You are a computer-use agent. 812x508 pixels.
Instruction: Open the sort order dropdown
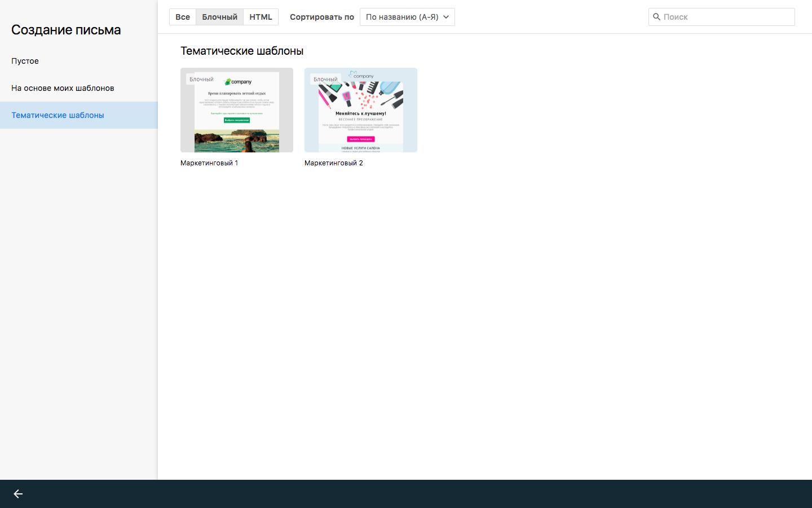pyautogui.click(x=407, y=17)
